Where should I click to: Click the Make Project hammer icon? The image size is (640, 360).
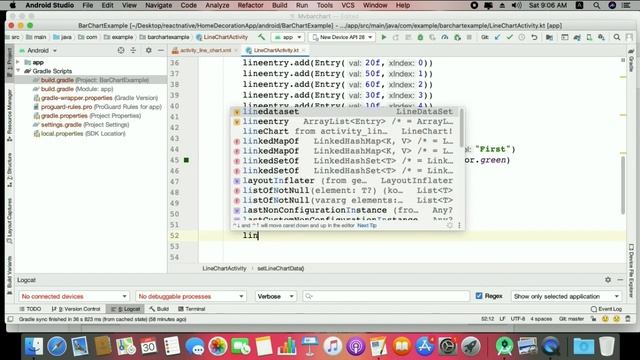coord(262,37)
